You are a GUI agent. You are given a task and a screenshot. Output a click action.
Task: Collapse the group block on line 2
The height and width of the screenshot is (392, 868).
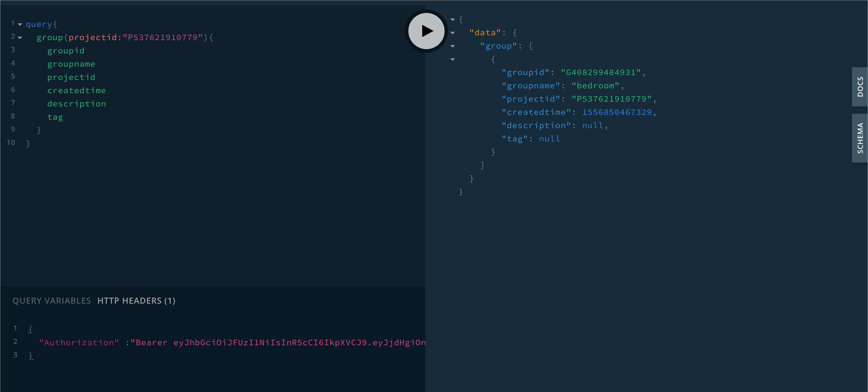point(20,37)
